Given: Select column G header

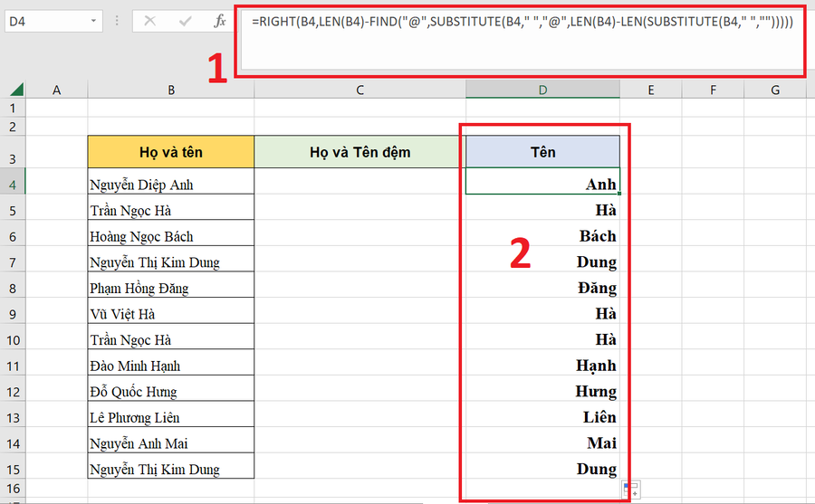Looking at the screenshot, I should [x=775, y=90].
